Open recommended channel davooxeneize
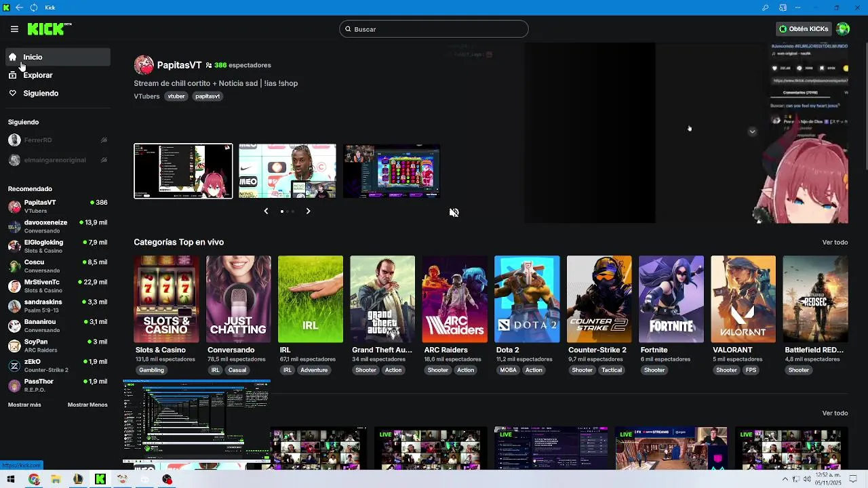Viewport: 868px width, 488px height. pyautogui.click(x=58, y=226)
